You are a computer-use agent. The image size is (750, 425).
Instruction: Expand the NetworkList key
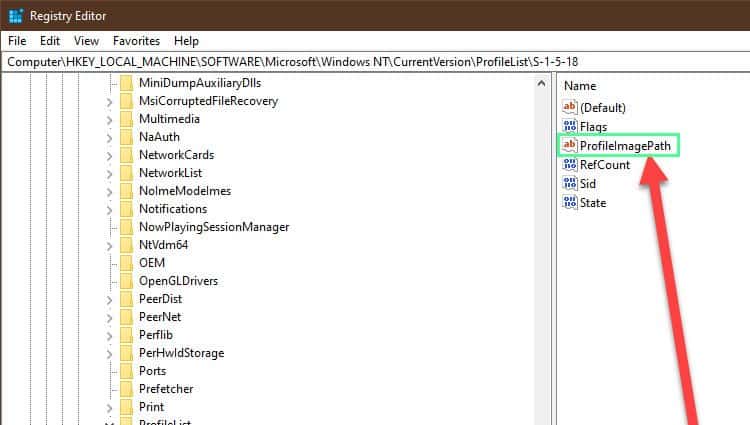(x=110, y=174)
